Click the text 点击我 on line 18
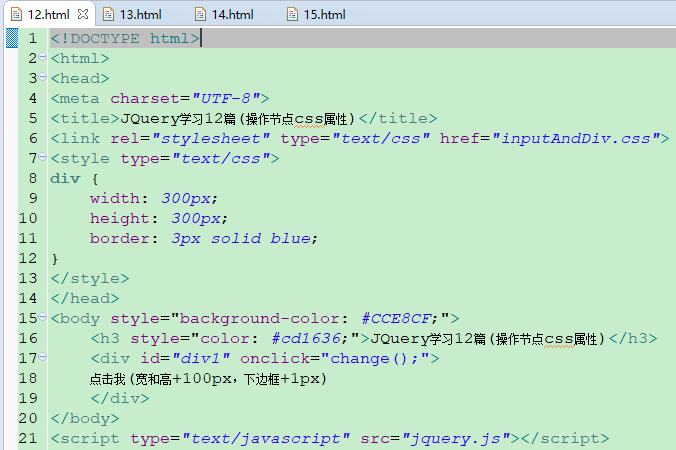Screen dimensions: 676x450 107,379
